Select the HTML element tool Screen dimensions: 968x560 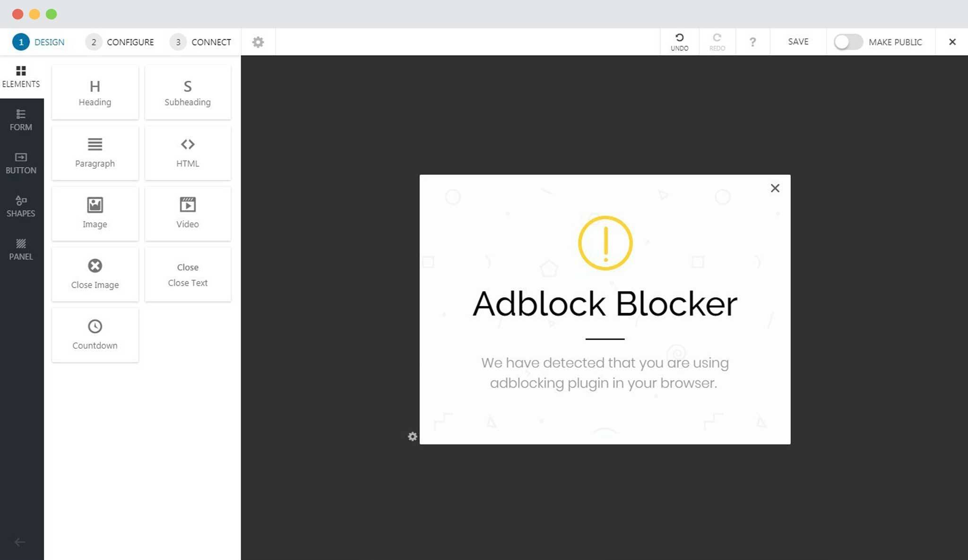tap(187, 151)
